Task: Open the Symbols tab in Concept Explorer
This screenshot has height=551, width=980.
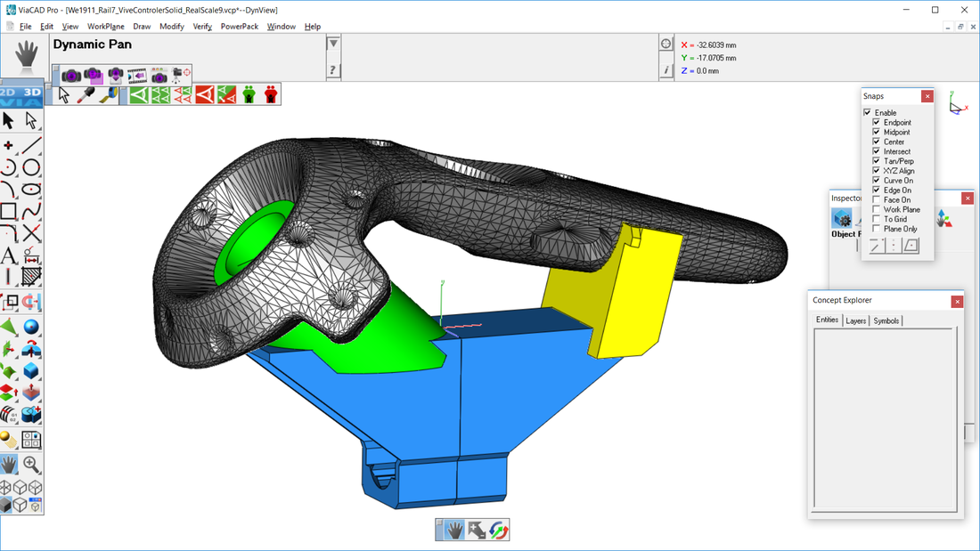Action: tap(886, 320)
